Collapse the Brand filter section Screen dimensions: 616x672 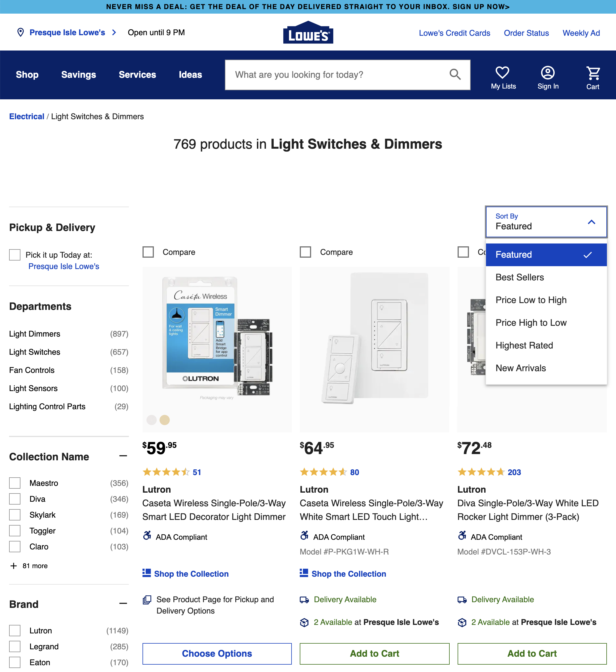click(x=123, y=604)
